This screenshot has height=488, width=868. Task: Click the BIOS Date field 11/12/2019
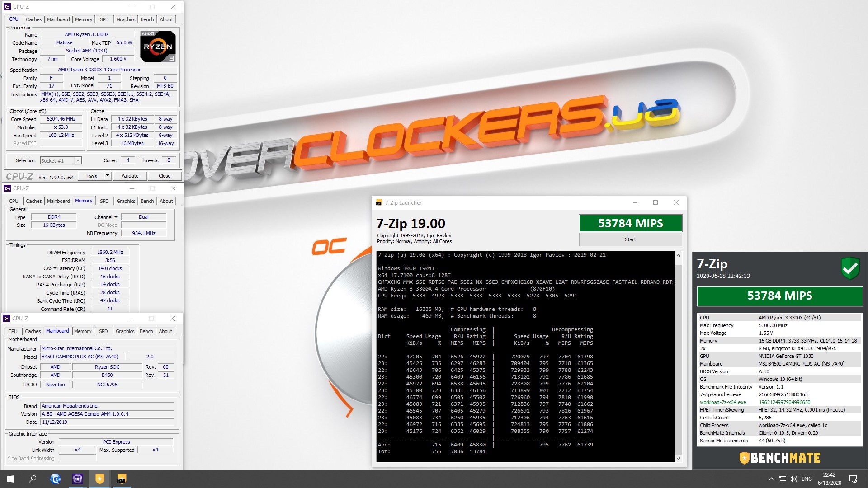pos(107,422)
